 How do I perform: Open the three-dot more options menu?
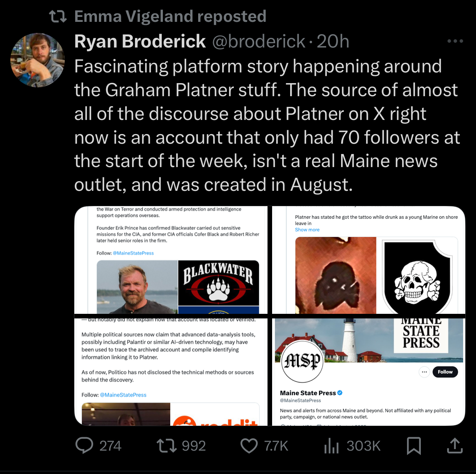tap(455, 41)
